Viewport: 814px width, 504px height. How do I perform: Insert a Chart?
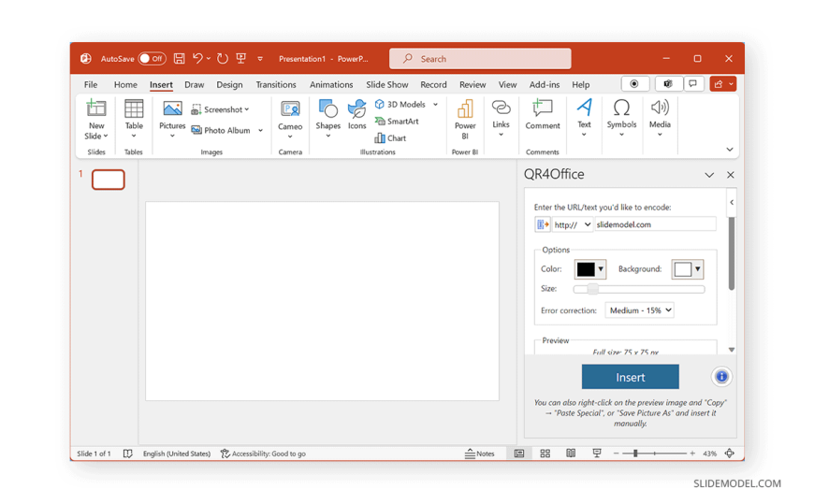pyautogui.click(x=390, y=138)
